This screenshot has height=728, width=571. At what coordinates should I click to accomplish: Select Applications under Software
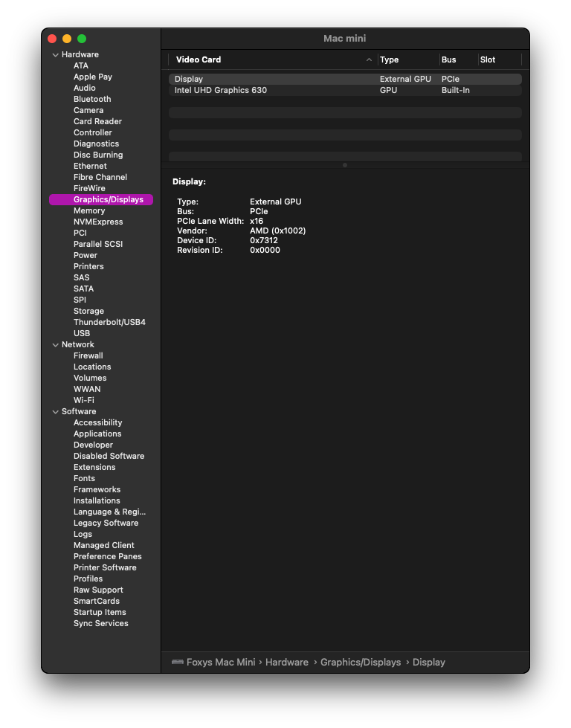[x=97, y=434]
